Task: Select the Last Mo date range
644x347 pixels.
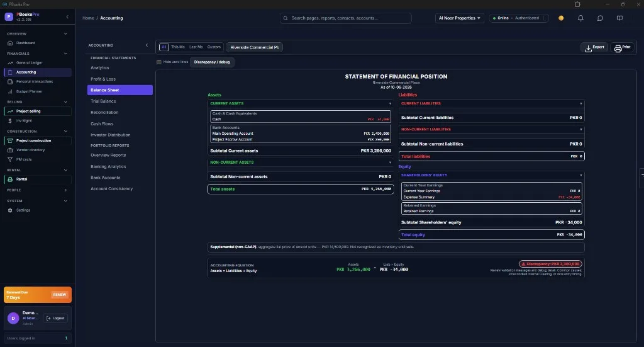Action: click(196, 47)
